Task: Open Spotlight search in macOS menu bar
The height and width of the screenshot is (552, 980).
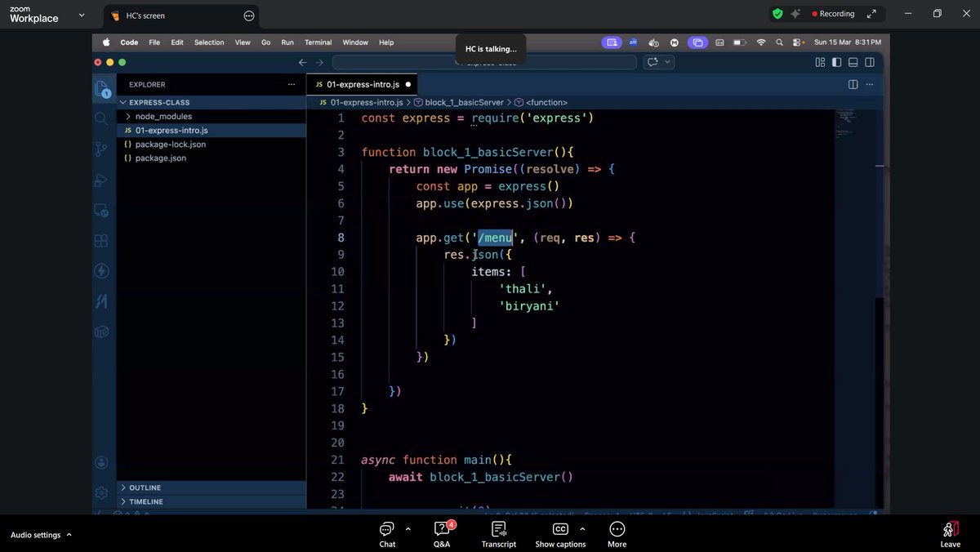Action: pos(780,42)
